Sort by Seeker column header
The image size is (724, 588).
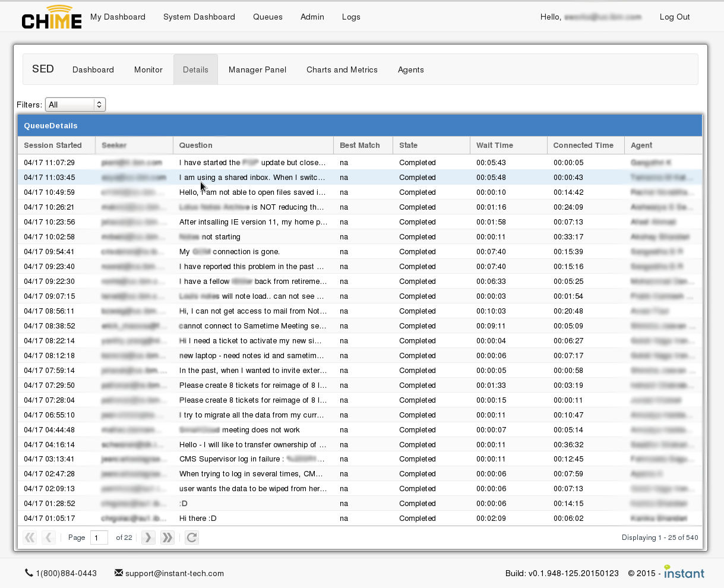pyautogui.click(x=134, y=145)
